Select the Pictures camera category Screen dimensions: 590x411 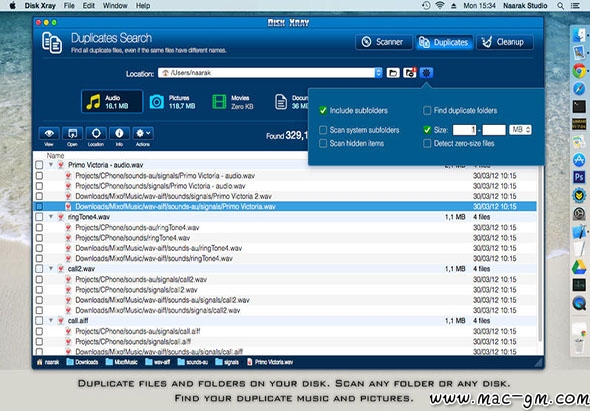[x=172, y=102]
